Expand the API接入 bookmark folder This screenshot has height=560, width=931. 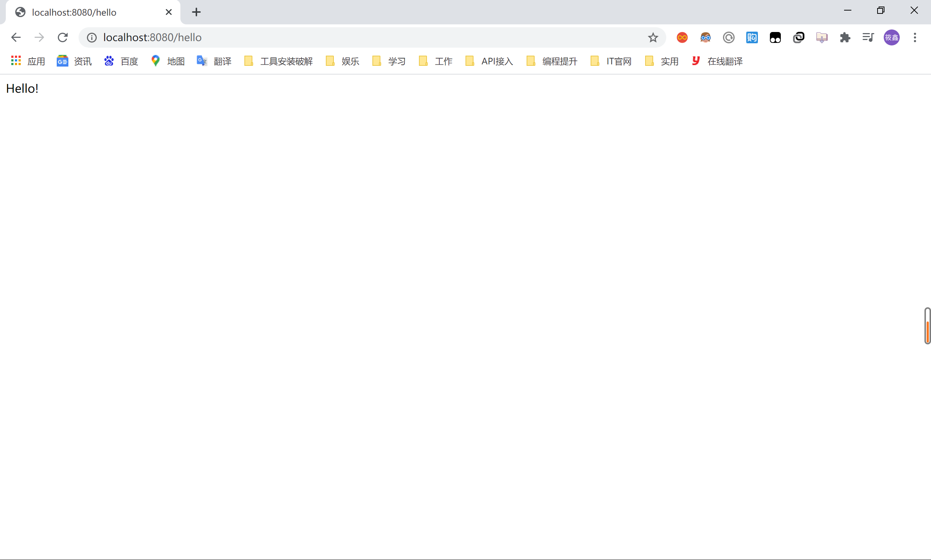click(489, 61)
